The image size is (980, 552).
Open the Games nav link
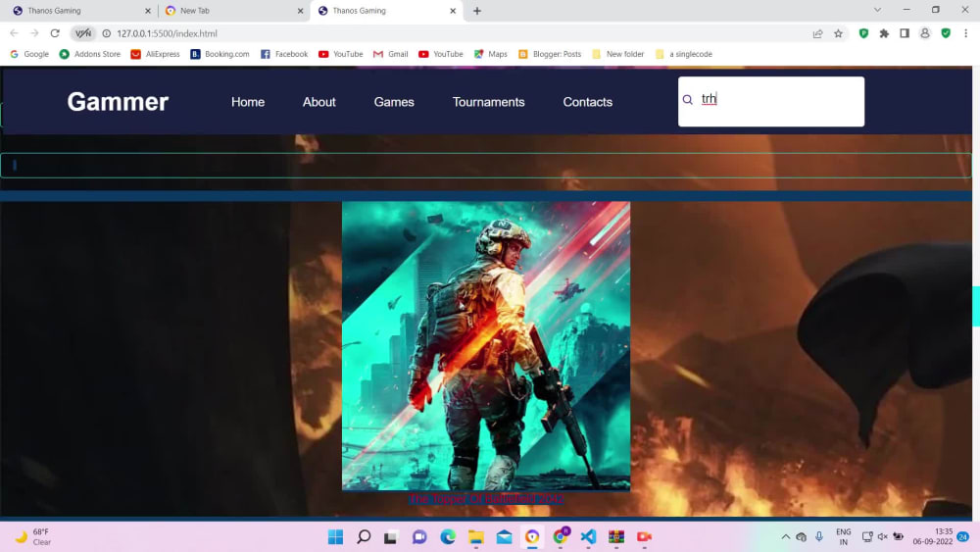click(394, 102)
